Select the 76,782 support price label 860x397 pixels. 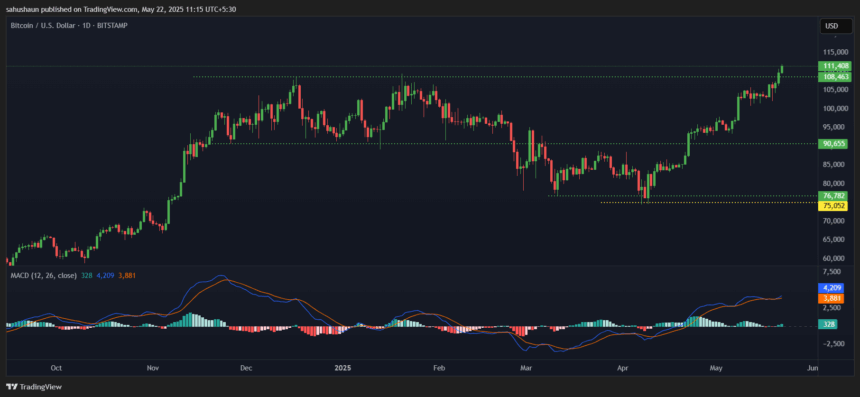click(833, 196)
